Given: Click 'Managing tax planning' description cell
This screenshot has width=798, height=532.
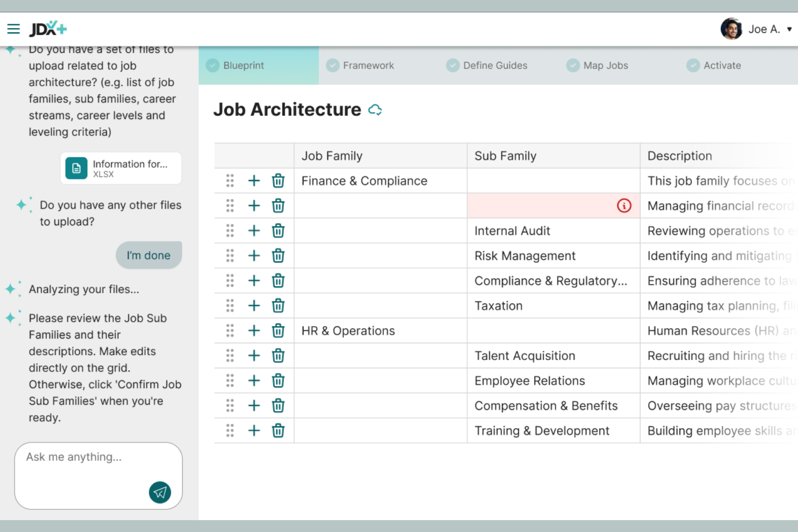Looking at the screenshot, I should coord(719,306).
